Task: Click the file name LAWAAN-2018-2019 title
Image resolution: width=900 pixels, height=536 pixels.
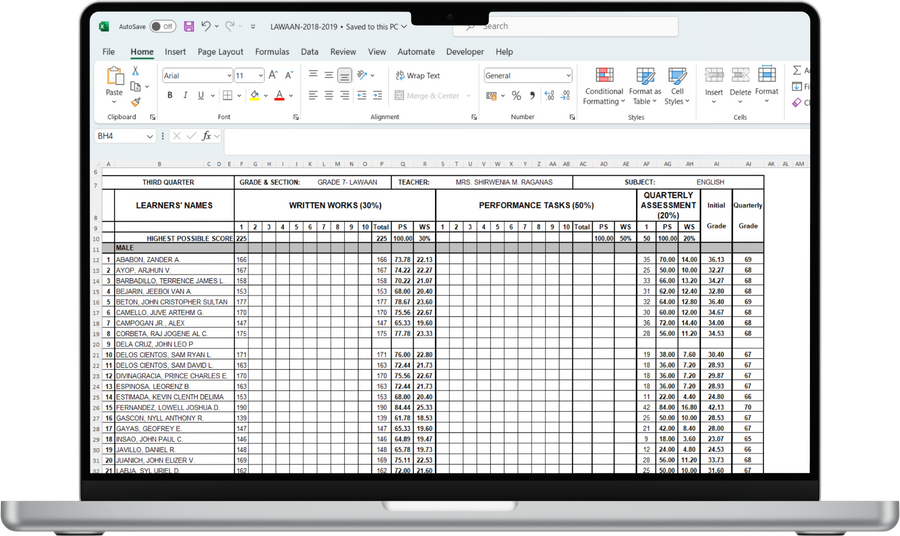Action: pos(304,26)
